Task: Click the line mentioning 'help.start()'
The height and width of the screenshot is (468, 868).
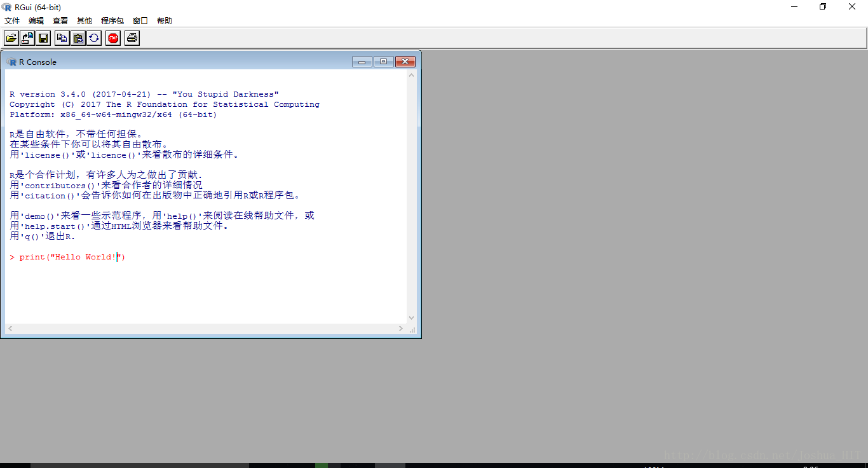Action: 119,226
